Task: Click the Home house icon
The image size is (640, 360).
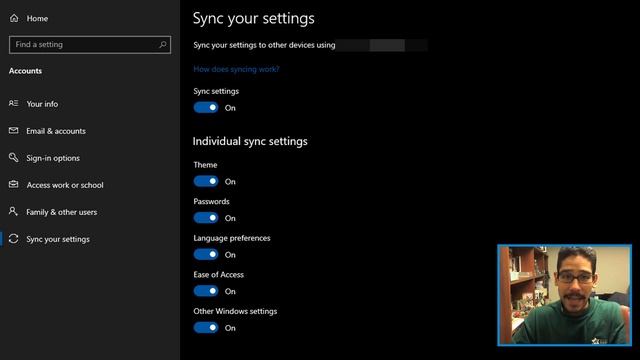Action: tap(14, 18)
